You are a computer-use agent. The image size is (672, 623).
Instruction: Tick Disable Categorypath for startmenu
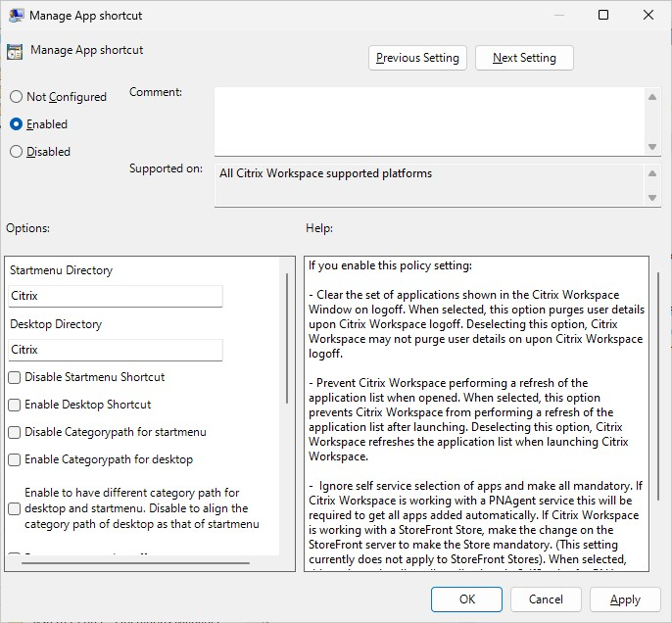pyautogui.click(x=15, y=432)
